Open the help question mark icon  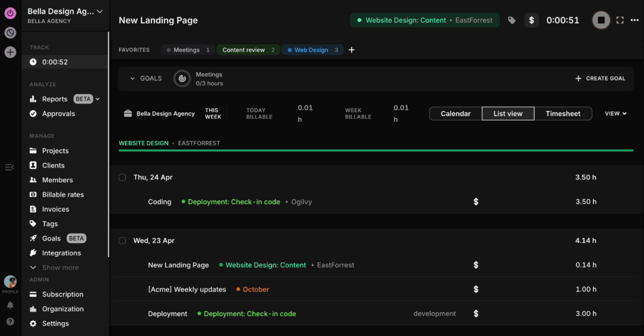click(10, 322)
